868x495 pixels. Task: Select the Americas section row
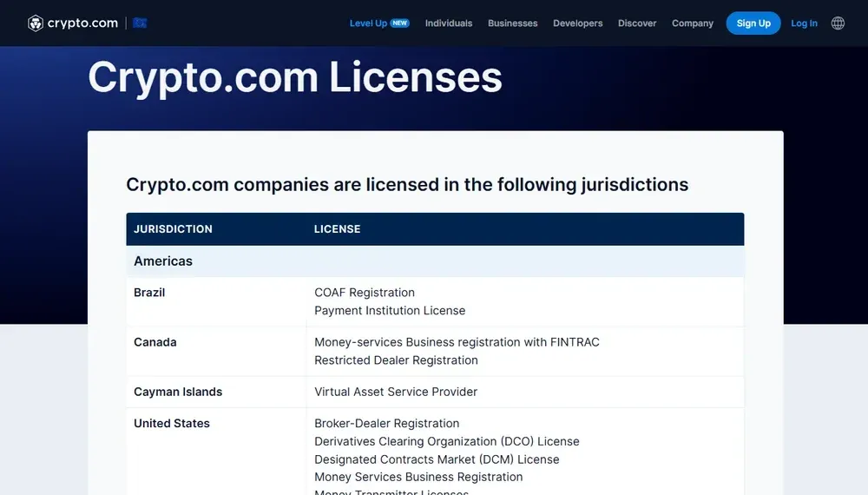click(435, 261)
